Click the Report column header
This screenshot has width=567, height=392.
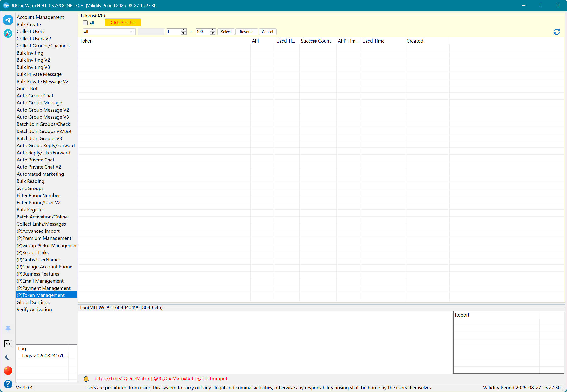496,315
